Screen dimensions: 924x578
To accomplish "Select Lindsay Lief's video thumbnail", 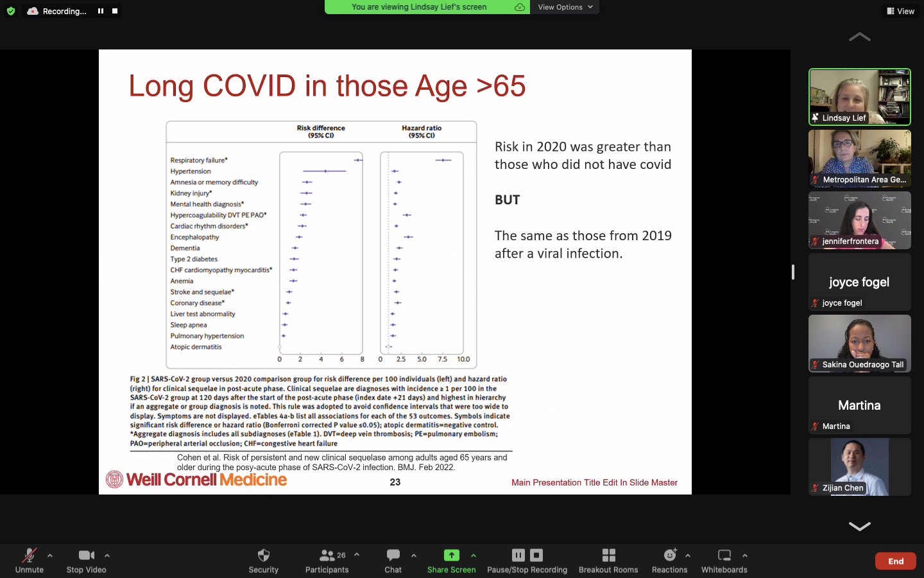I will (860, 97).
